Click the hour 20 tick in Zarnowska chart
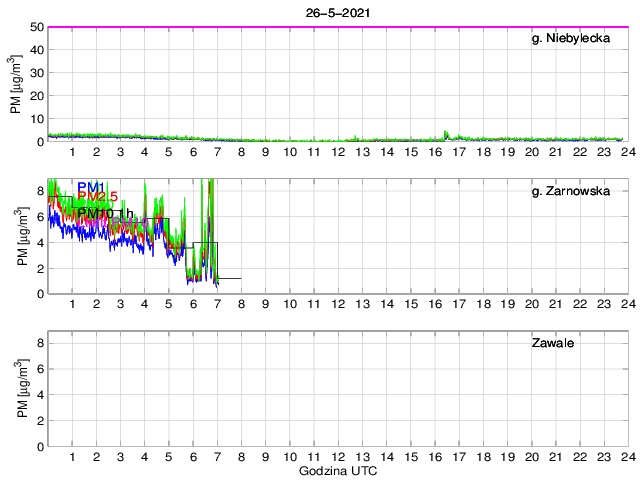Viewport: 640px width, 480px height. (531, 304)
